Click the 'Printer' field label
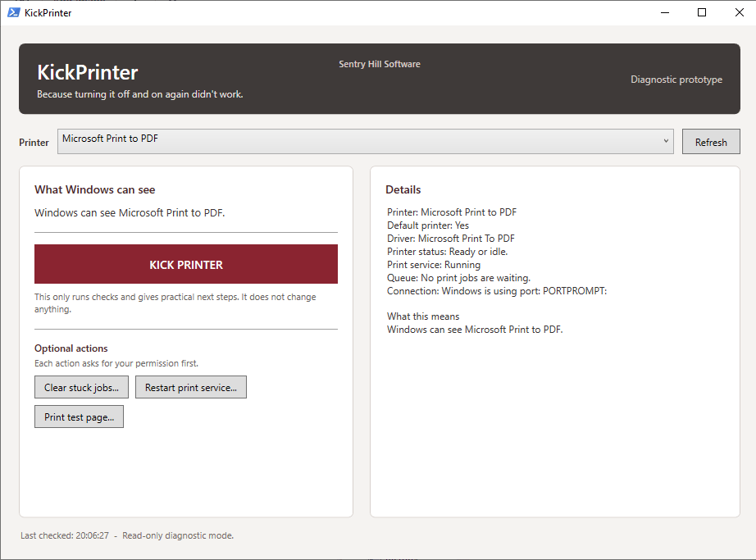The image size is (756, 560). [x=34, y=143]
